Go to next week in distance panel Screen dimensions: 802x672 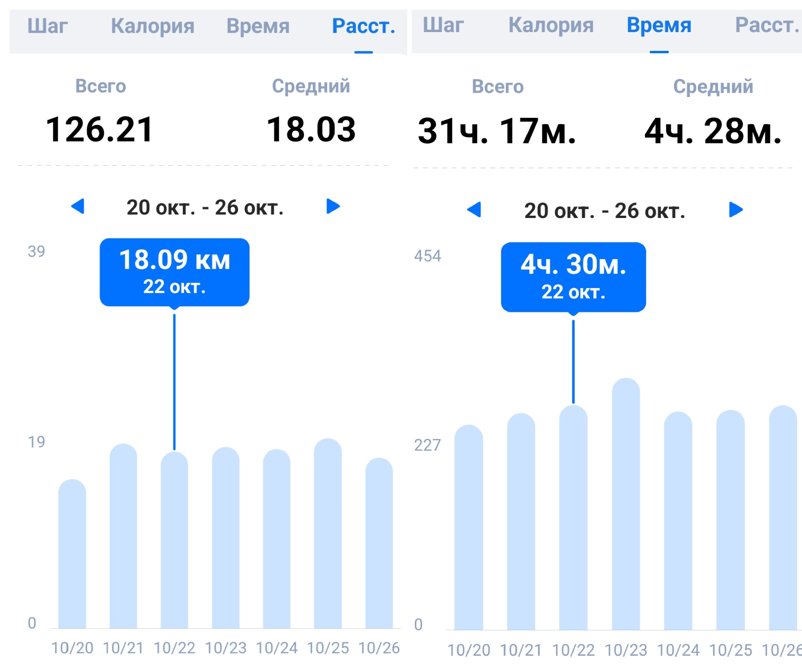(333, 206)
